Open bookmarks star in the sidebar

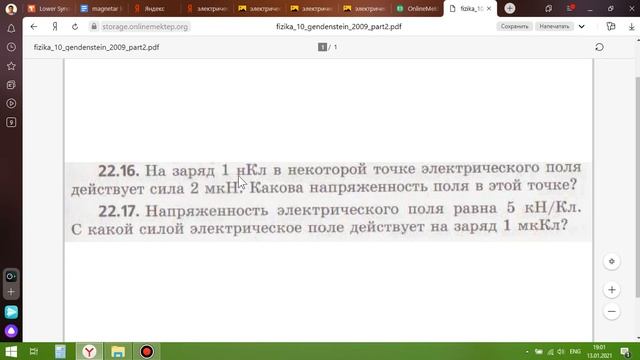11,66
